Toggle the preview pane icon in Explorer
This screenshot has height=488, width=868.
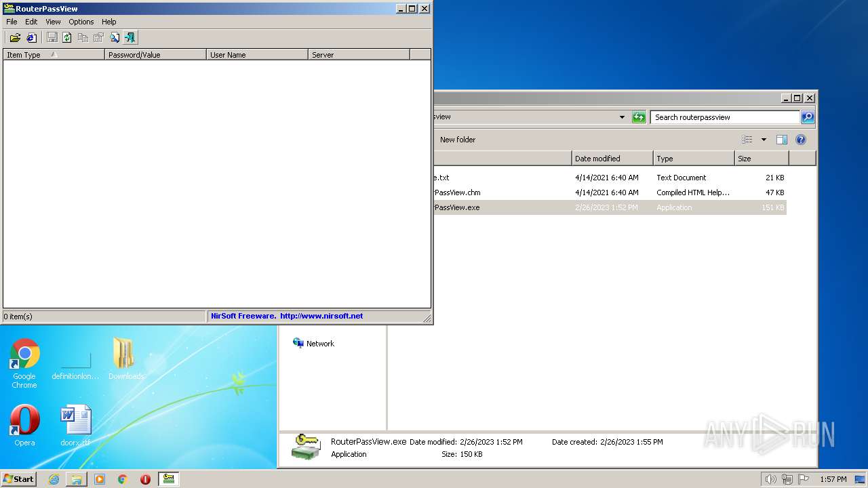[782, 140]
